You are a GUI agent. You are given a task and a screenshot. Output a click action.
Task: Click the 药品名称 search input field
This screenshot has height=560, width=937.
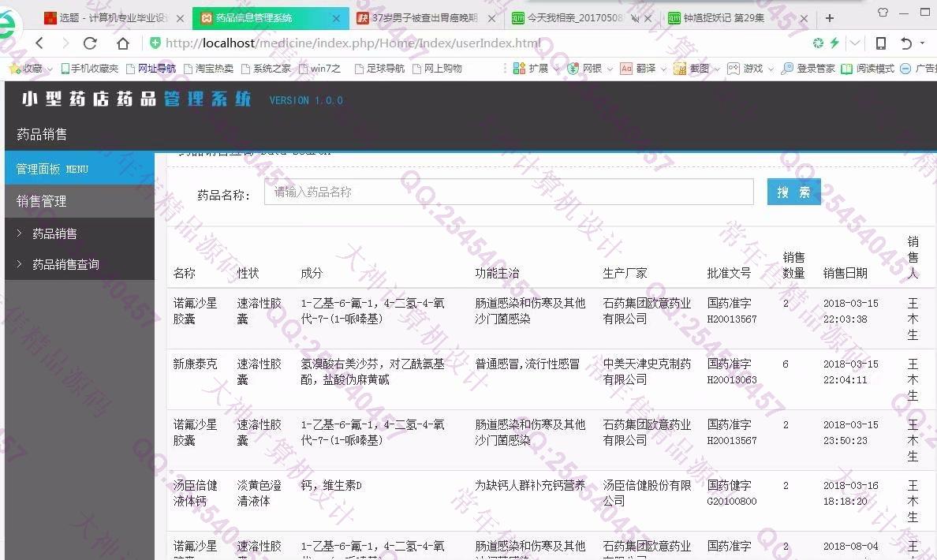point(509,192)
